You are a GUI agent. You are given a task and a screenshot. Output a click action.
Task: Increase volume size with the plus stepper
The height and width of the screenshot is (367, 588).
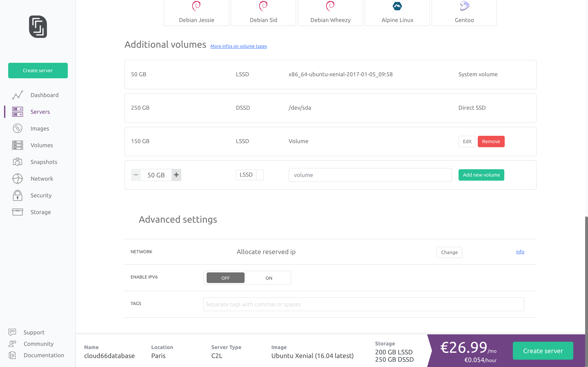pyautogui.click(x=176, y=175)
